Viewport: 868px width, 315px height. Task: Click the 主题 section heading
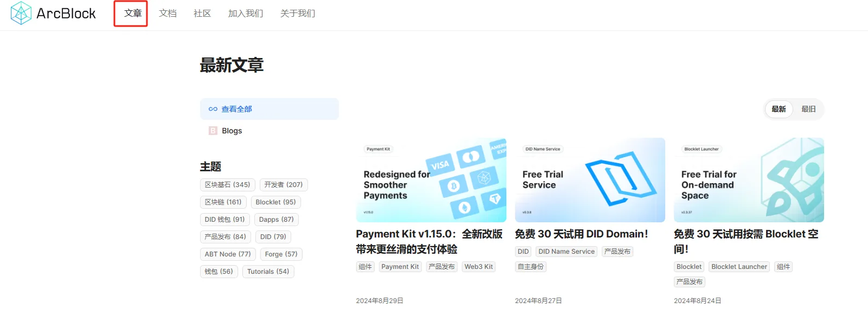tap(210, 166)
